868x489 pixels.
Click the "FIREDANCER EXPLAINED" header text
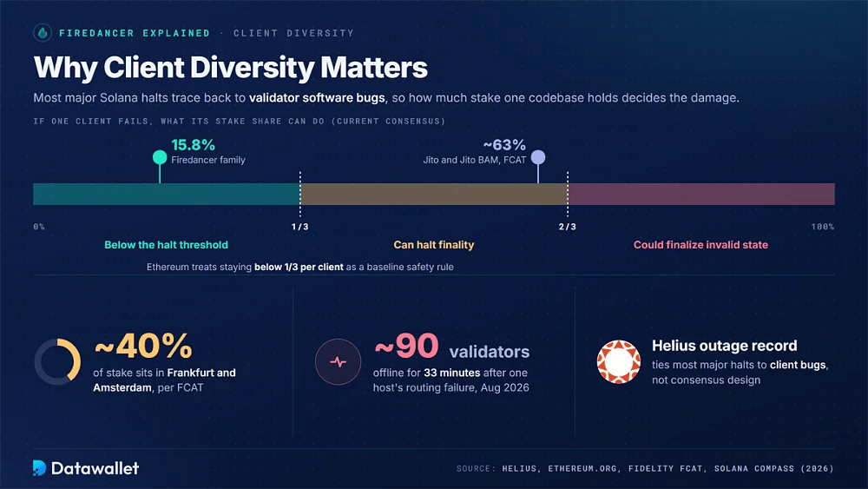pyautogui.click(x=135, y=33)
